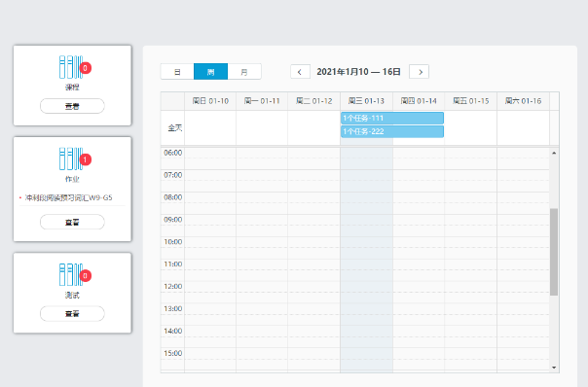Click the 课程 books icon
This screenshot has width=588, height=387.
71,67
